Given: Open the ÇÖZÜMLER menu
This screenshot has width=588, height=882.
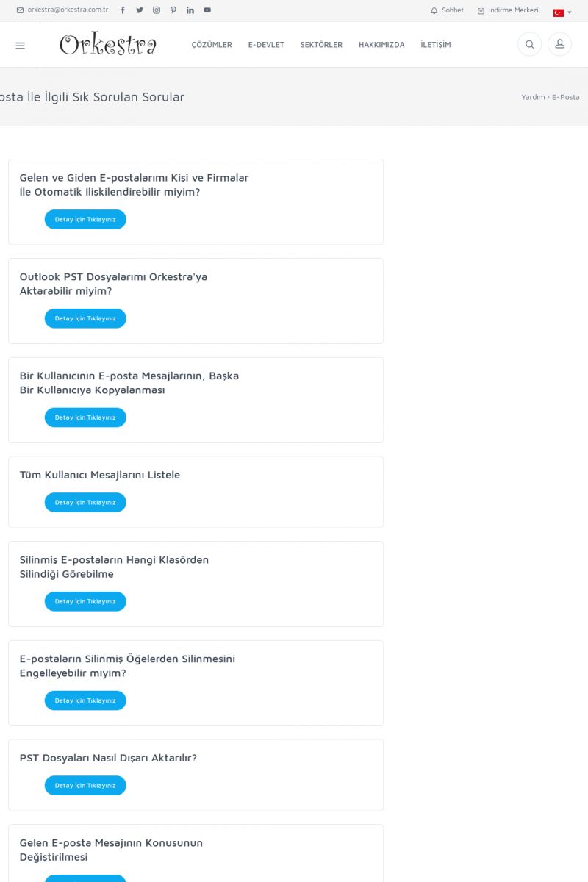Looking at the screenshot, I should point(212,45).
